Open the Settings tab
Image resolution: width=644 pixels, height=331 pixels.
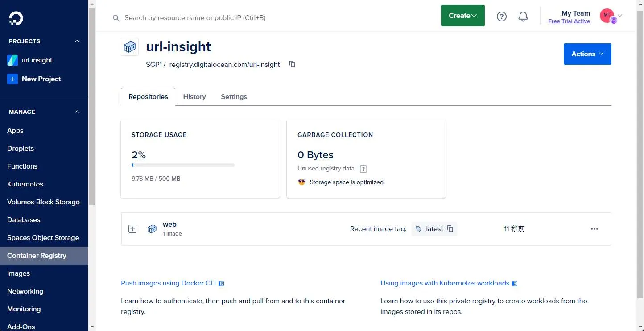234,96
